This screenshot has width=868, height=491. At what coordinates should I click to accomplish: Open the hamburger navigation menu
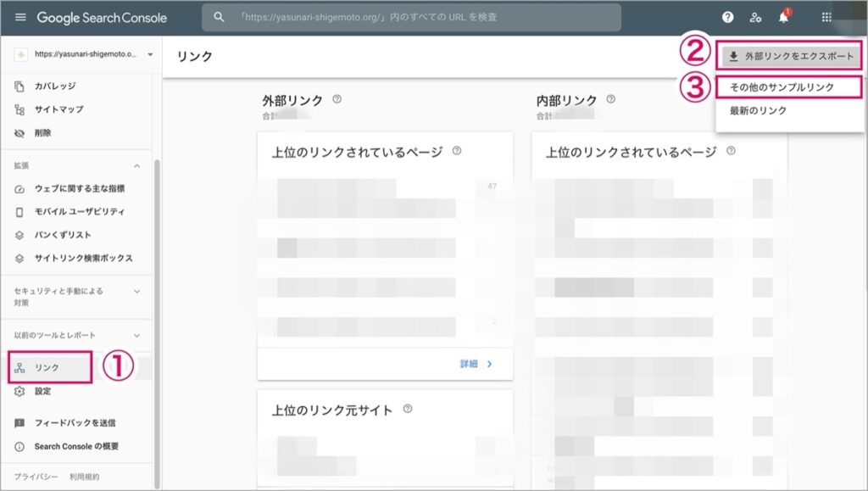pyautogui.click(x=20, y=17)
